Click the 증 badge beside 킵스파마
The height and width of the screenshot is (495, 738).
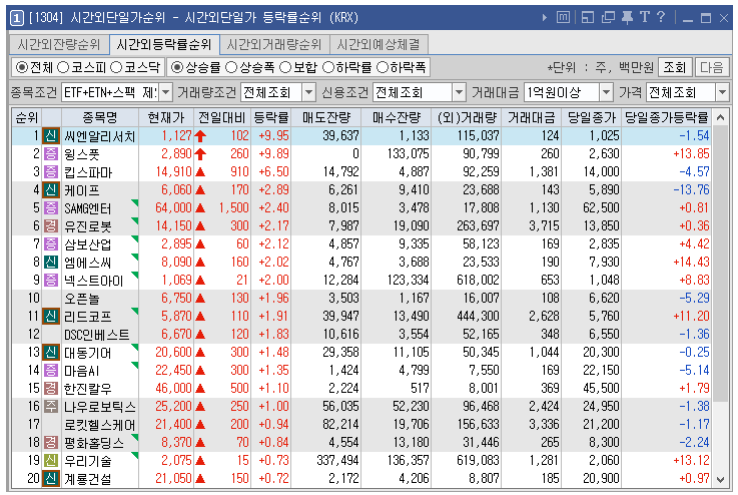[50, 172]
